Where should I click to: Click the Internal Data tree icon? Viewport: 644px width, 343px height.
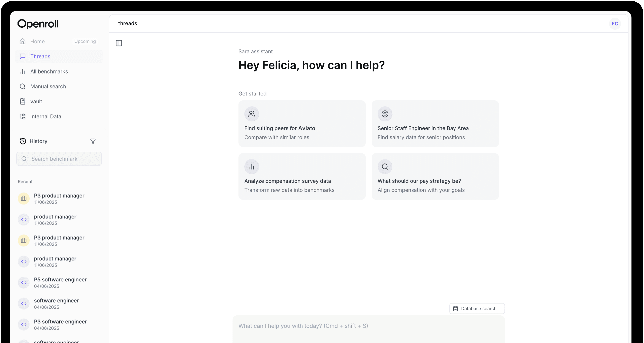coord(23,116)
